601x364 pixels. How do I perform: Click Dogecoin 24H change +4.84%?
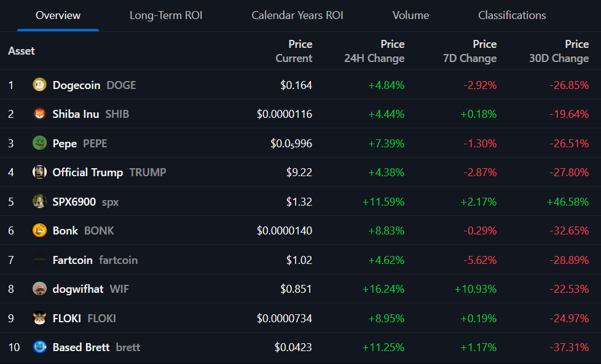coord(386,85)
